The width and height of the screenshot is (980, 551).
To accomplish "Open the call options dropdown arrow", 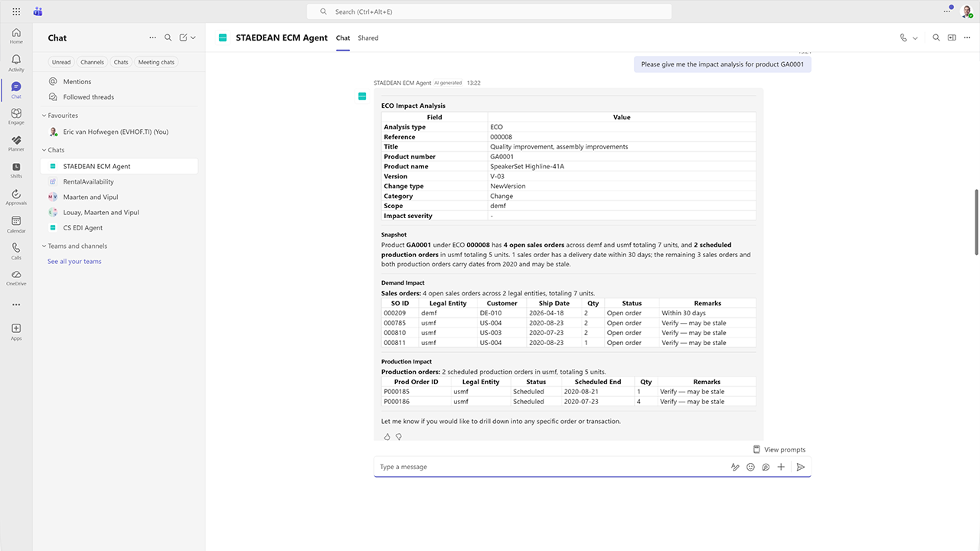I will 915,37.
